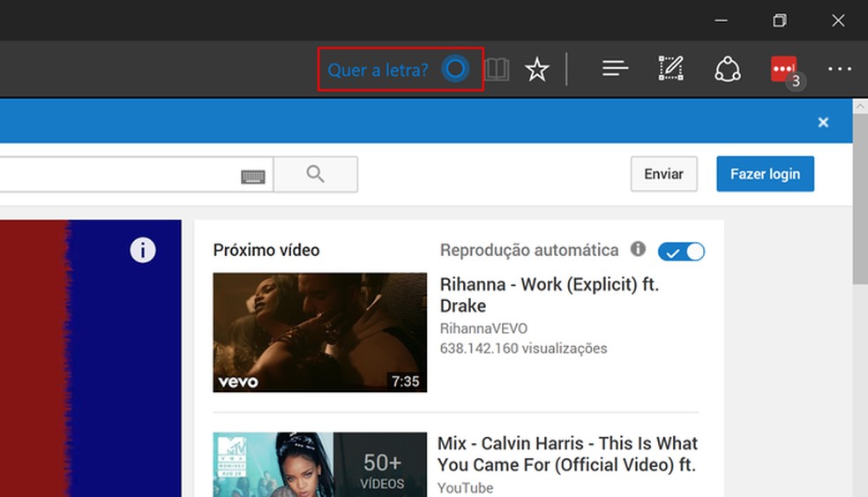Image resolution: width=868 pixels, height=497 pixels.
Task: Click the scrollbar up arrow
Action: click(860, 107)
